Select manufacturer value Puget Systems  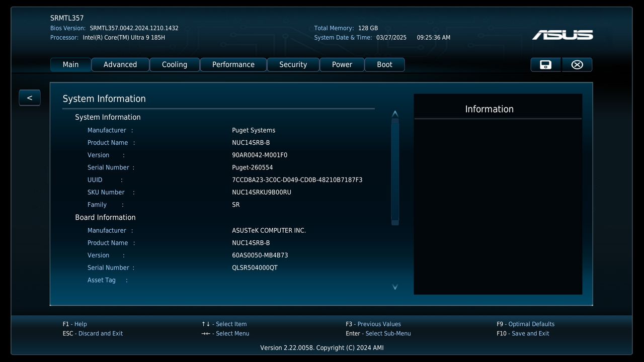point(254,130)
